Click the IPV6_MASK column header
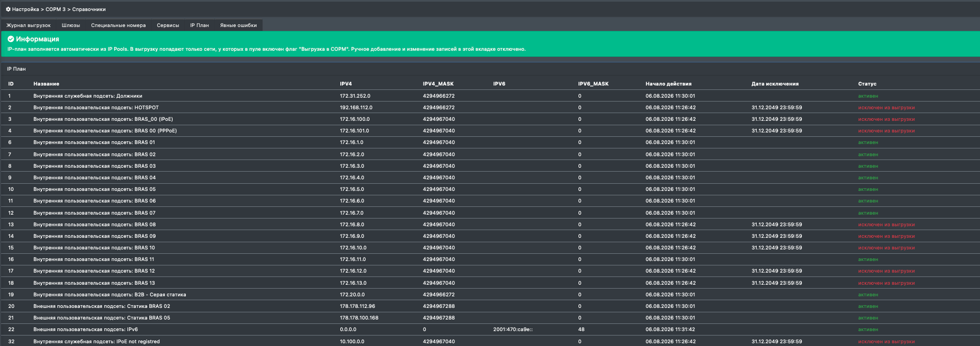This screenshot has width=980, height=346. click(x=593, y=84)
